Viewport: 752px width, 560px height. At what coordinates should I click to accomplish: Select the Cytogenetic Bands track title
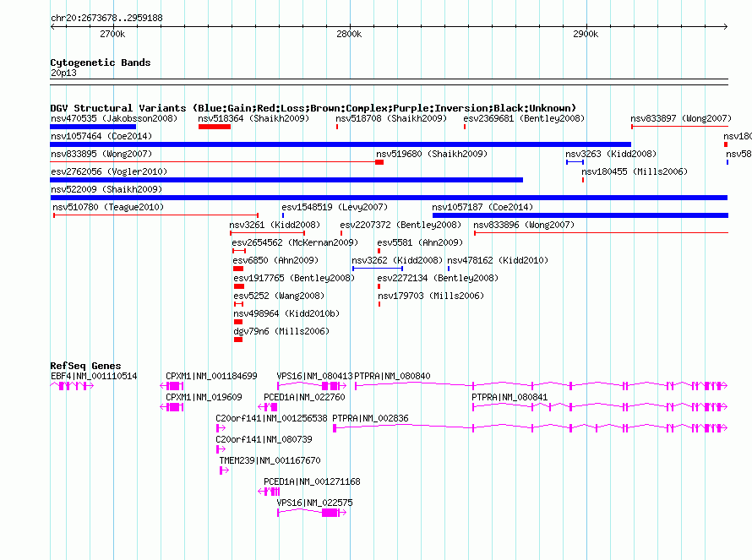pyautogui.click(x=101, y=63)
